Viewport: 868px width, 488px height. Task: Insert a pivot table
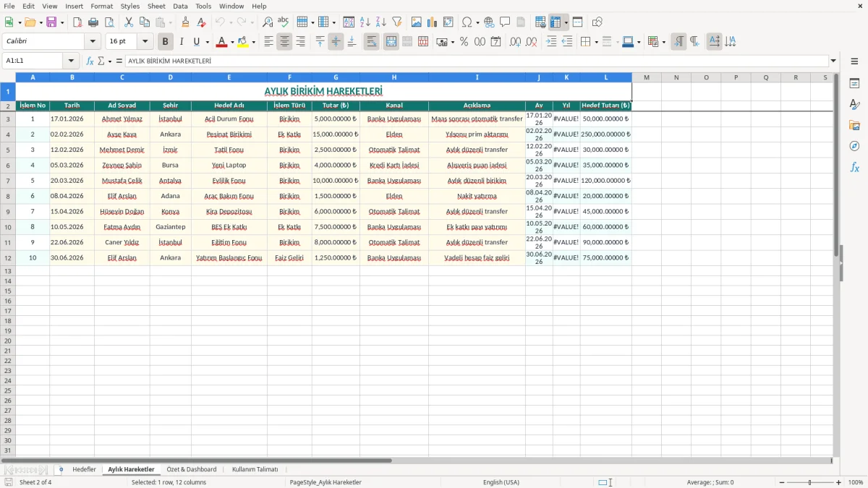pos(448,22)
